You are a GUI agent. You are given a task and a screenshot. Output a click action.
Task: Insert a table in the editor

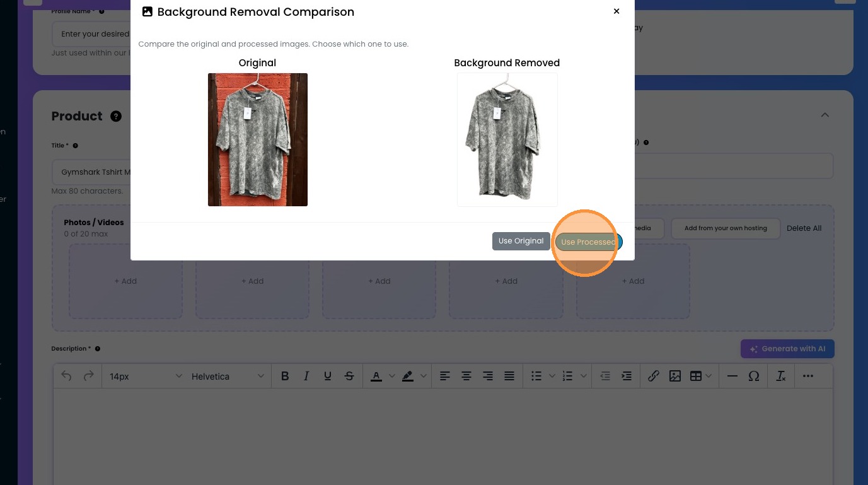696,376
